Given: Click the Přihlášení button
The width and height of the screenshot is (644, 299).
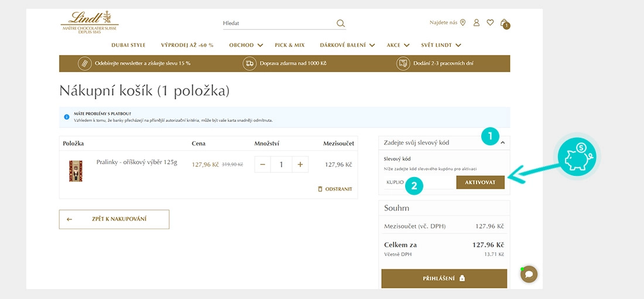Looking at the screenshot, I should coord(444,278).
